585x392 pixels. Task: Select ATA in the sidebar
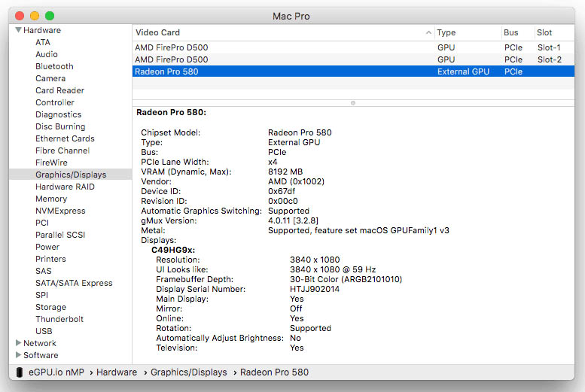[x=43, y=42]
